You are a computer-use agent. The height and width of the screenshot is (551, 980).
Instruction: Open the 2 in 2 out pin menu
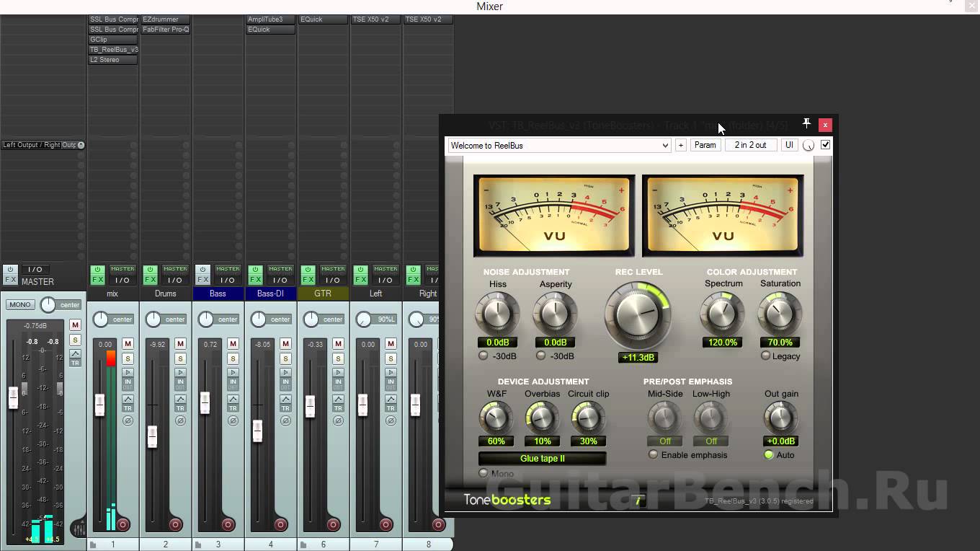point(750,145)
